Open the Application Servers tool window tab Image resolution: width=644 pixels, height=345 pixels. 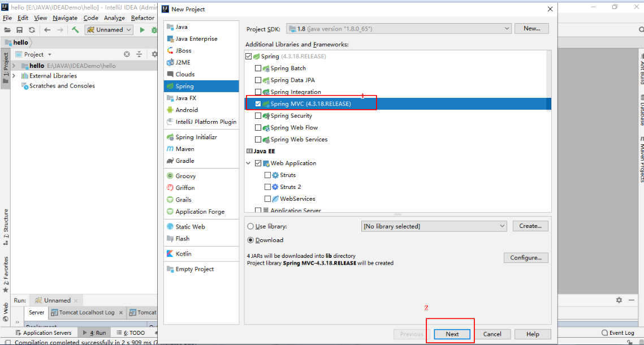[x=44, y=333]
